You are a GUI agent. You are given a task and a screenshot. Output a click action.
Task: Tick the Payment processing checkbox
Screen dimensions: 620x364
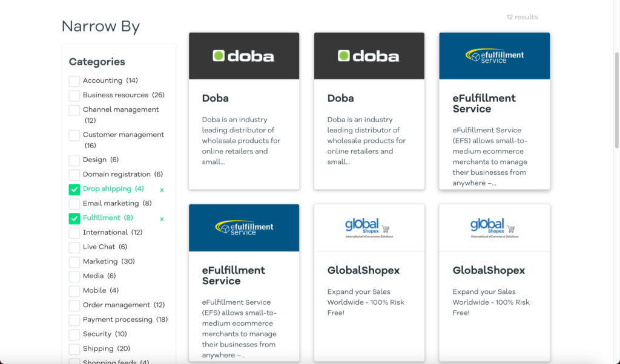click(74, 320)
